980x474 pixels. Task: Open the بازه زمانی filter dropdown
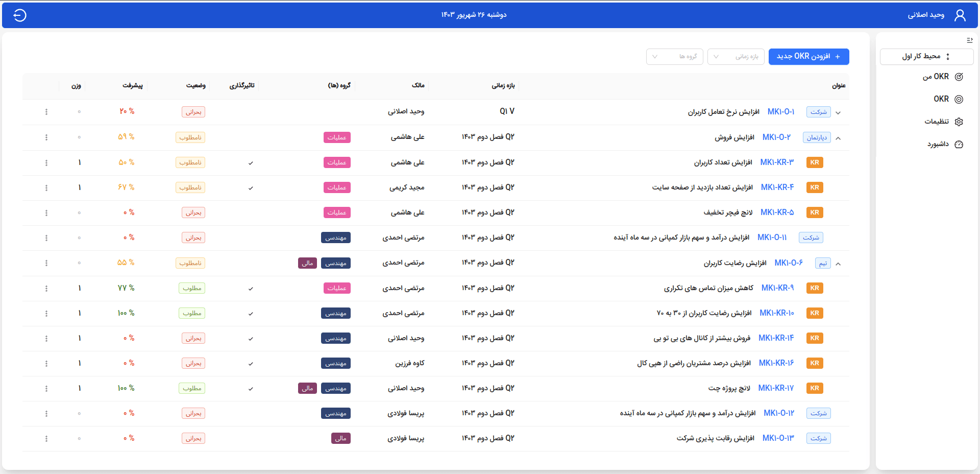click(736, 57)
